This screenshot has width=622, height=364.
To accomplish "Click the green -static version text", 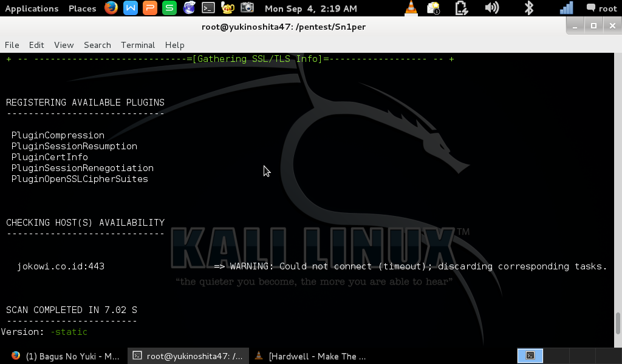I will click(x=69, y=332).
